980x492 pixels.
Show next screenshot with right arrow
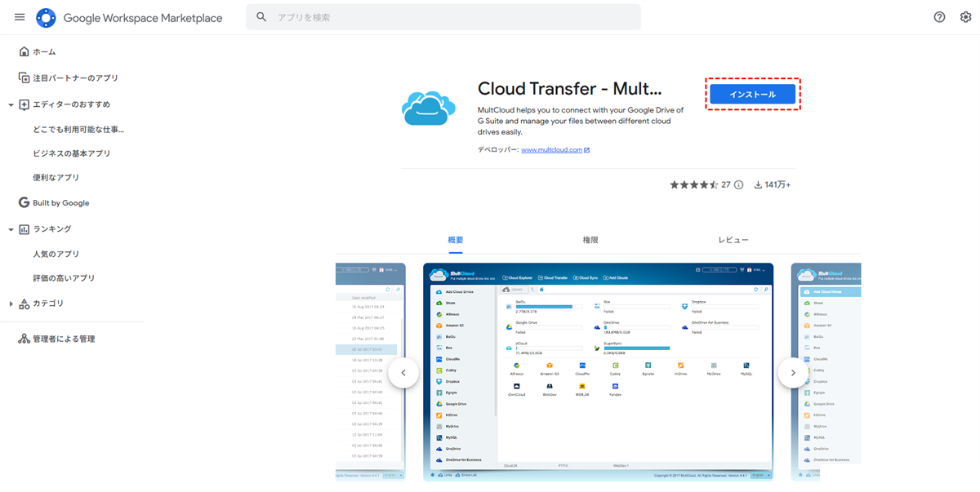[793, 373]
